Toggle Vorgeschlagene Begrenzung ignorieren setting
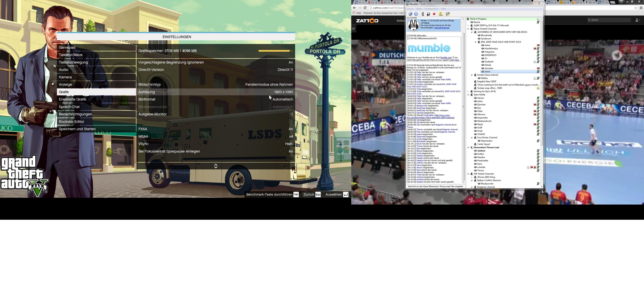 (216, 62)
